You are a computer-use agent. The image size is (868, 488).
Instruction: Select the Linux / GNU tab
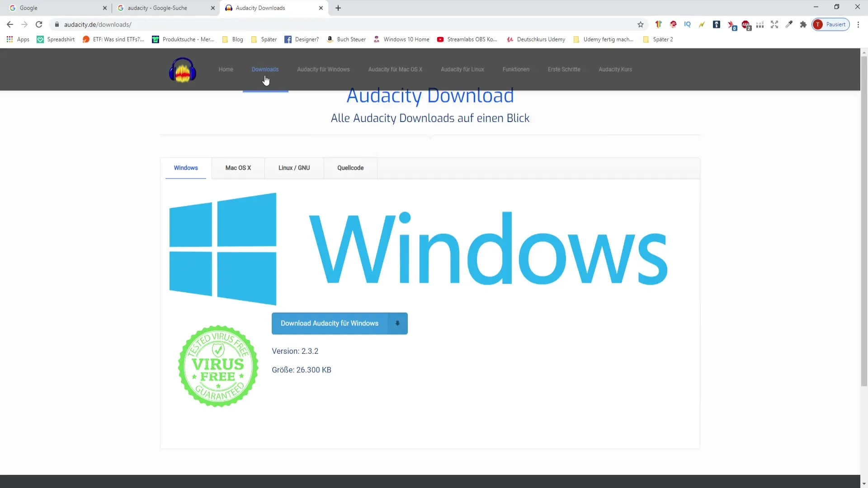pos(294,168)
